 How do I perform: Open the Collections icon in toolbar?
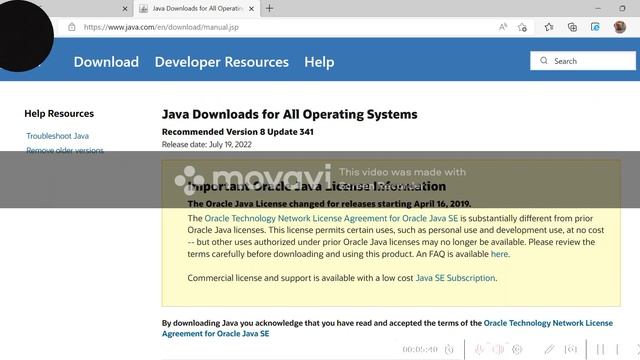click(572, 27)
